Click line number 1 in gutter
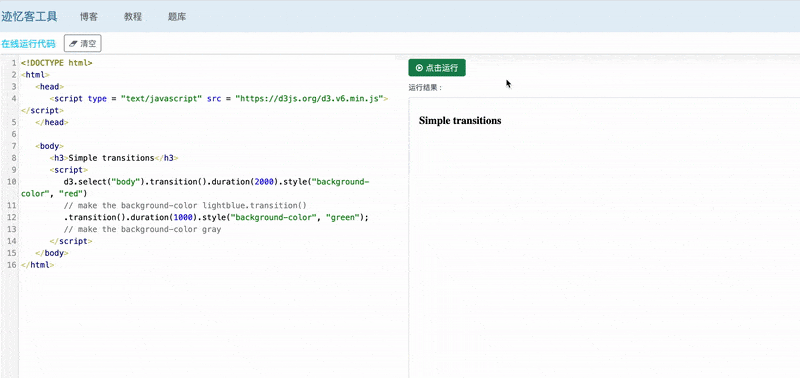This screenshot has width=800, height=378. pos(14,63)
